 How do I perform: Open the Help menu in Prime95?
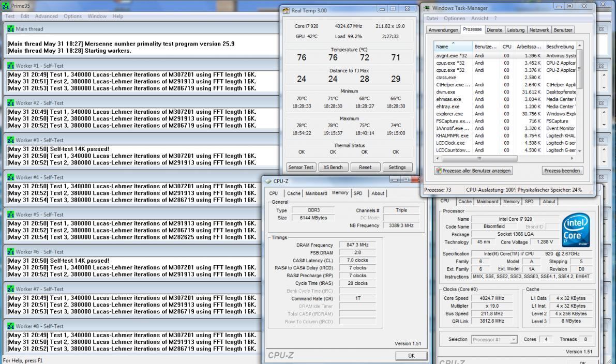[118, 16]
